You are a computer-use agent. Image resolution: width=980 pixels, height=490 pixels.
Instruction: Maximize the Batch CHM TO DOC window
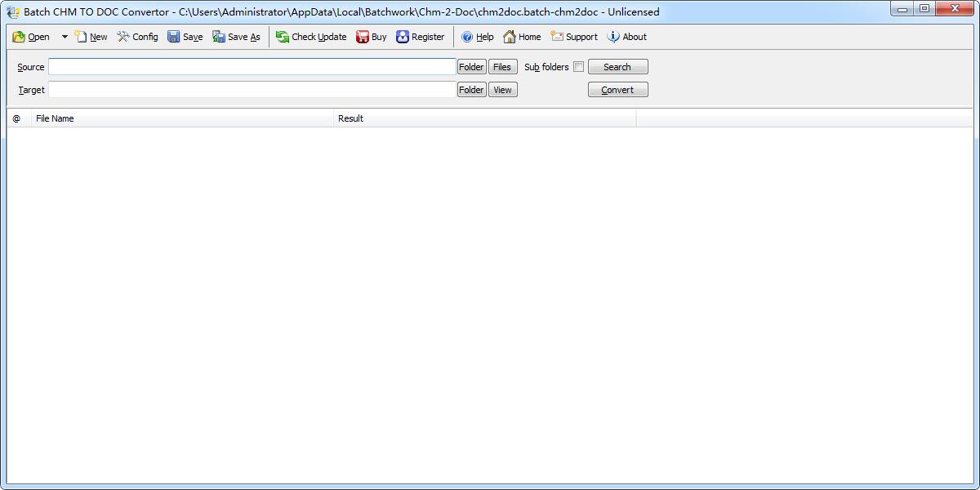924,10
